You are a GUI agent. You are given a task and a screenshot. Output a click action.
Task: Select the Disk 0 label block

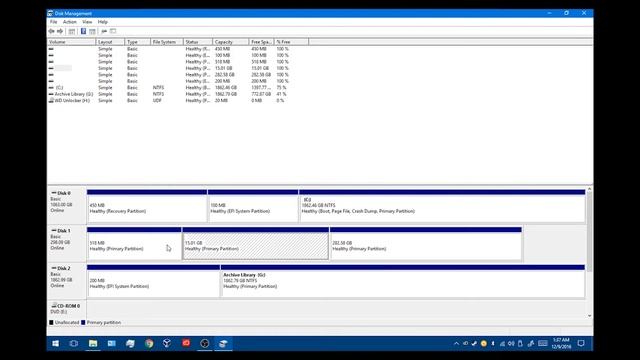click(67, 206)
